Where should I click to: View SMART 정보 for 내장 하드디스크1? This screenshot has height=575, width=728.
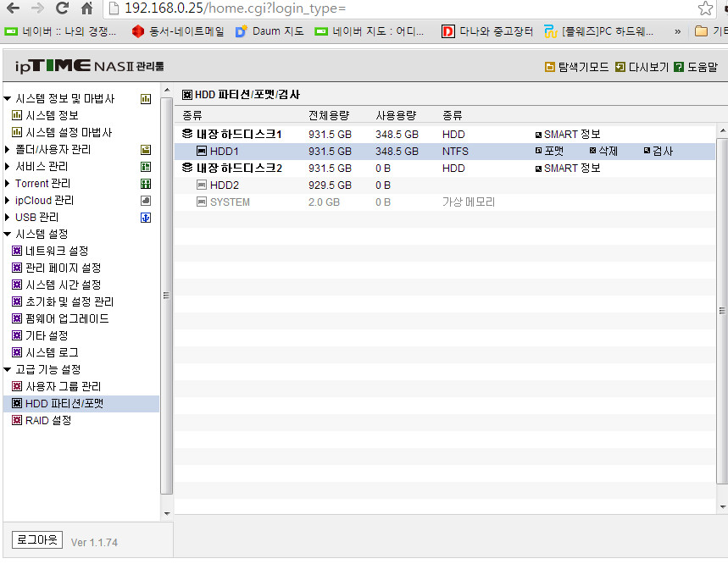pos(567,134)
